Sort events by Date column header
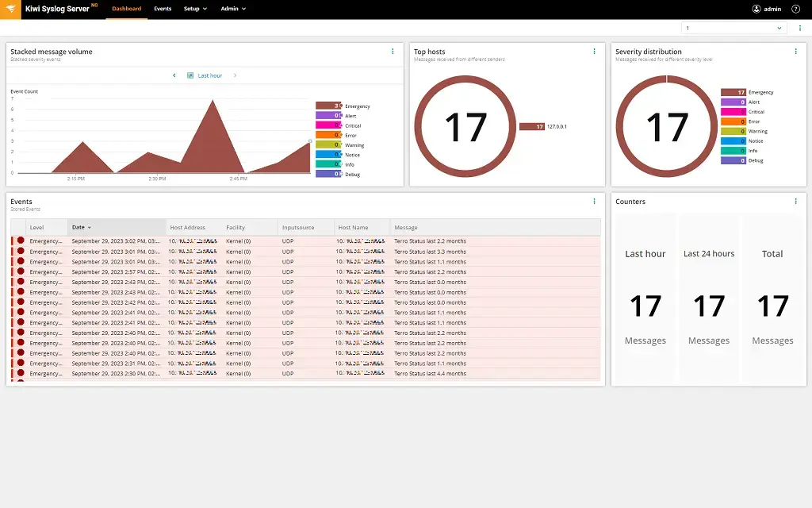812x508 pixels. pyautogui.click(x=81, y=228)
